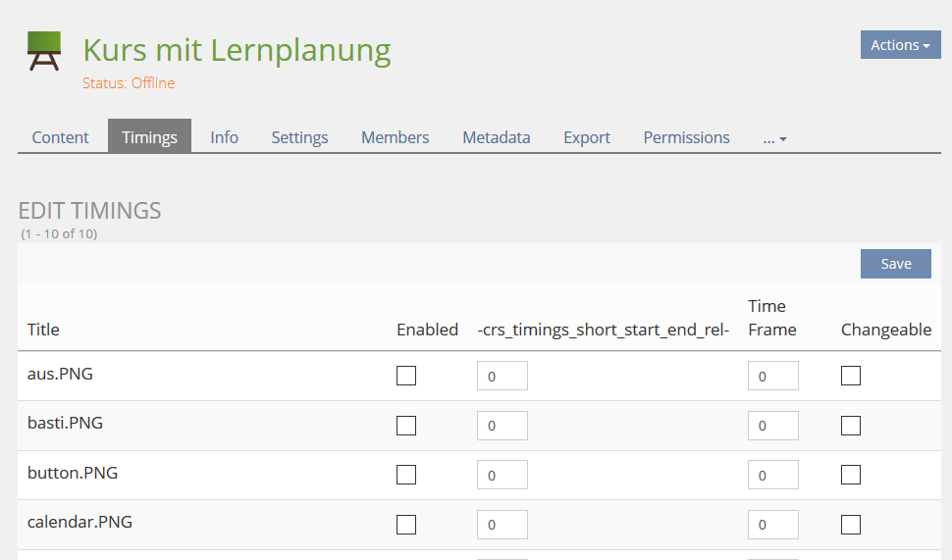Mark calendar.PNG as Changeable
The image size is (952, 560).
click(x=851, y=525)
